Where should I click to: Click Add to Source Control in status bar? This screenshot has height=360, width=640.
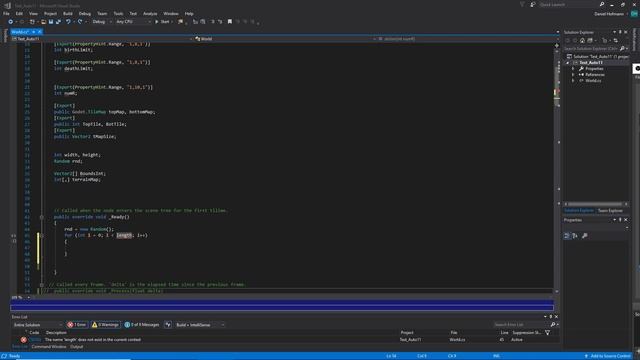pyautogui.click(x=608, y=356)
